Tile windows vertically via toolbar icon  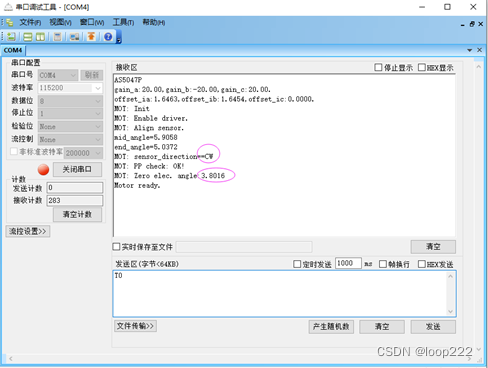point(40,37)
